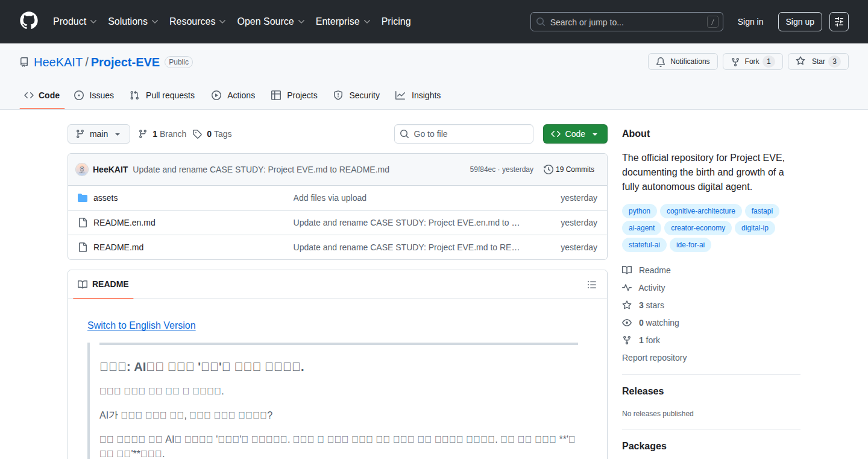This screenshot has height=459, width=868.
Task: Switch to the Actions tab
Action: [x=233, y=95]
